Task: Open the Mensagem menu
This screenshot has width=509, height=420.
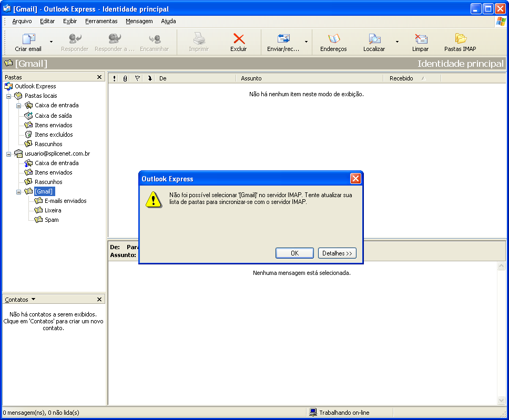Action: [139, 21]
